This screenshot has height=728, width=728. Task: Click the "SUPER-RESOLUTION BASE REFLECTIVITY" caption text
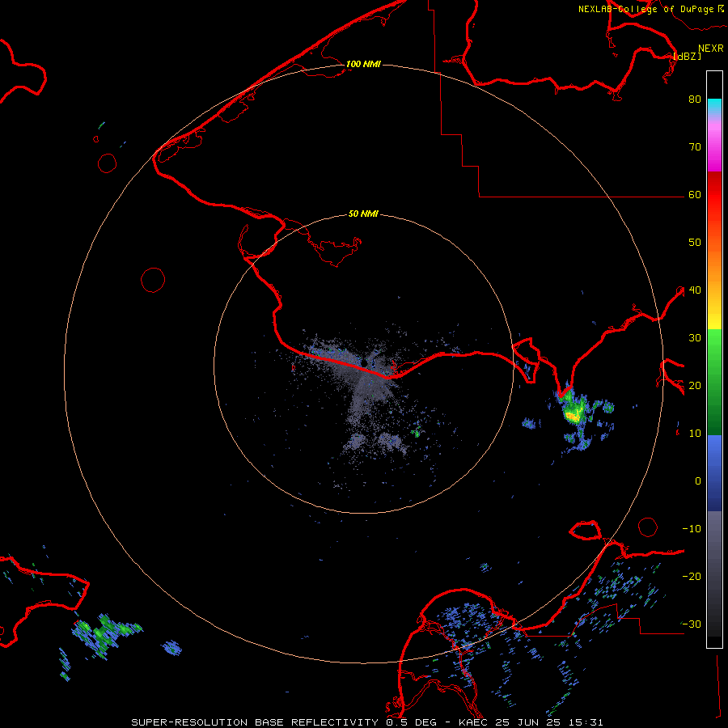click(255, 722)
